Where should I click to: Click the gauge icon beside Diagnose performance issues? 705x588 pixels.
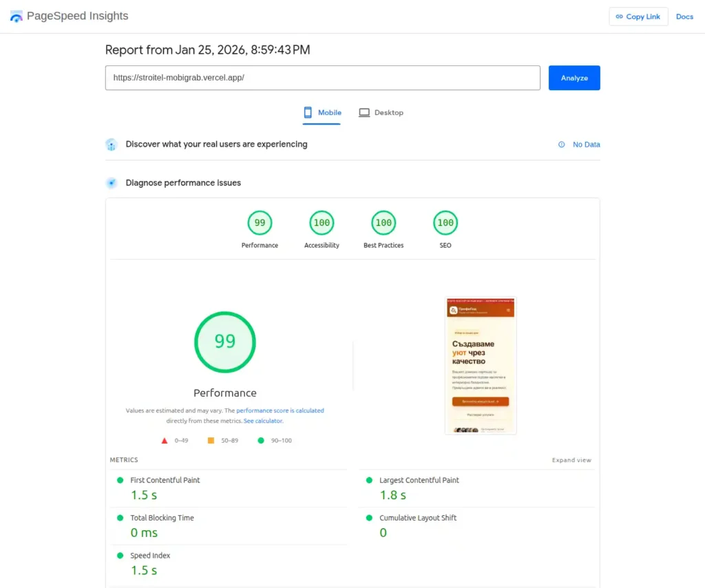point(111,182)
